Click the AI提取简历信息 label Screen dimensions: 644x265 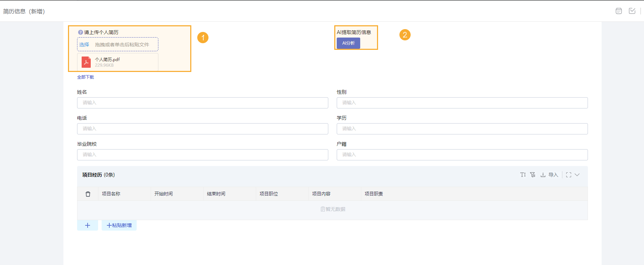[x=354, y=32]
